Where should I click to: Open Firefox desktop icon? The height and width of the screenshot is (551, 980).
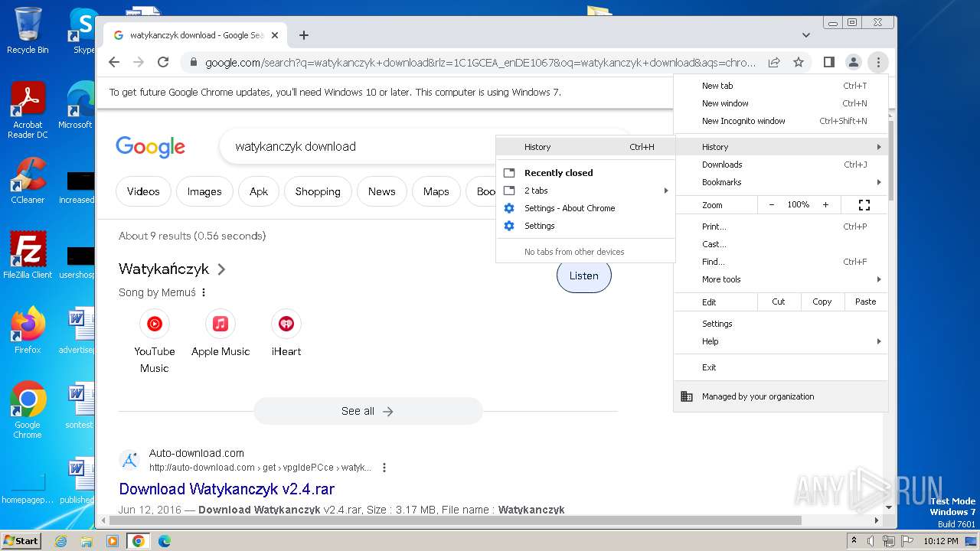(x=28, y=331)
